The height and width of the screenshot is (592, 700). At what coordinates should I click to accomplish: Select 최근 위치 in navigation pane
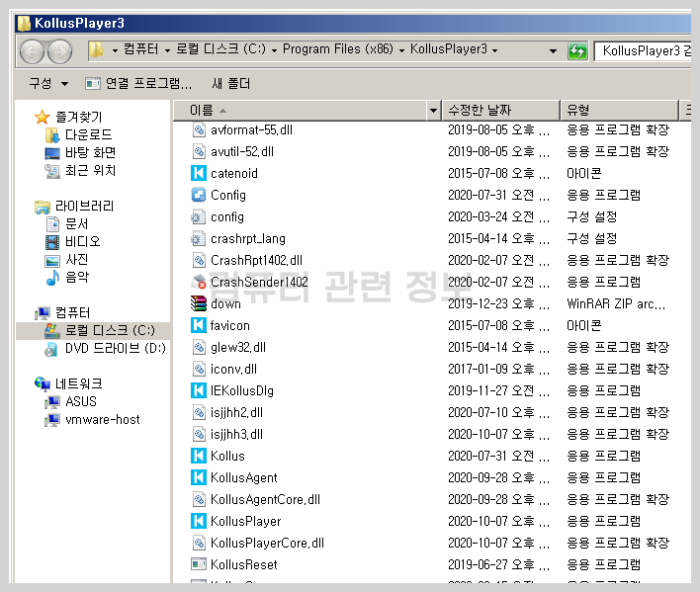click(90, 170)
